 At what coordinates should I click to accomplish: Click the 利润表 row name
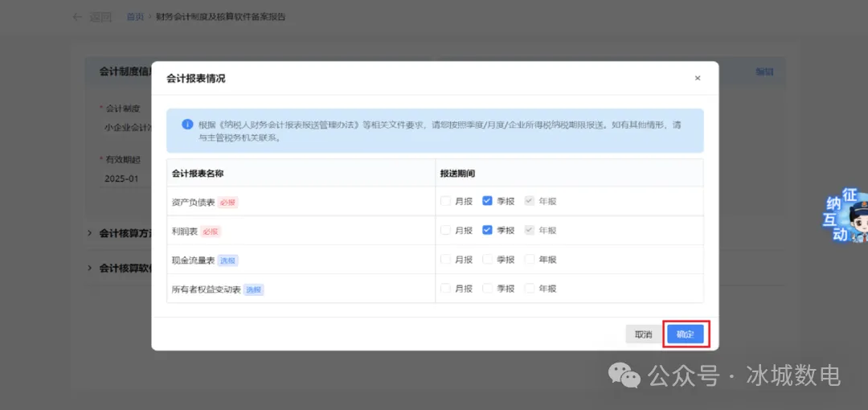pyautogui.click(x=185, y=231)
